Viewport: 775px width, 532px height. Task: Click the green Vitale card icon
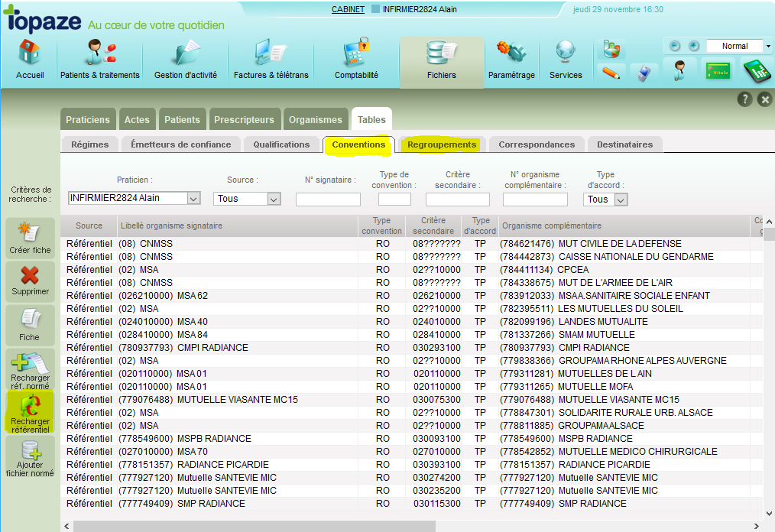[718, 72]
